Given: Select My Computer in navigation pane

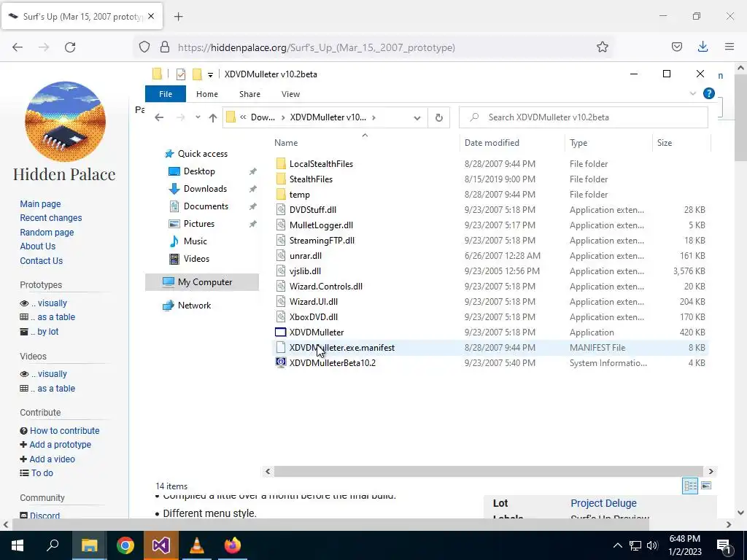Looking at the screenshot, I should (202, 282).
